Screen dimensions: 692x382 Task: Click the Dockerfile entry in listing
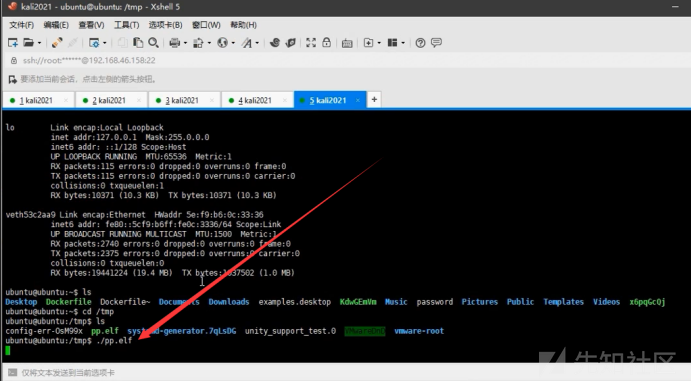(68, 302)
